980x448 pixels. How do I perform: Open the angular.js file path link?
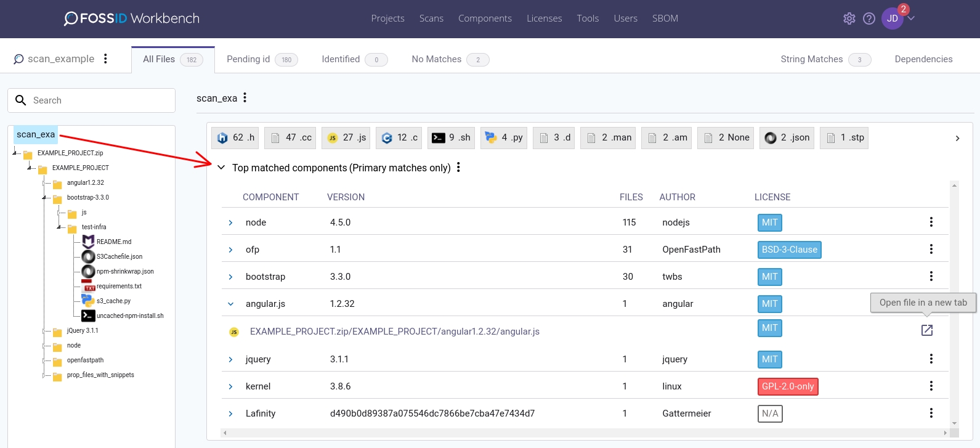pos(395,332)
